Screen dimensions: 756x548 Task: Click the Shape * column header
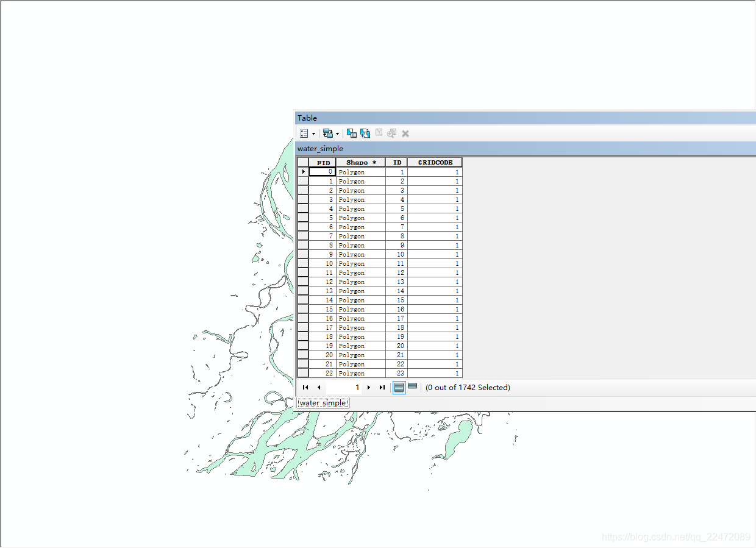[361, 162]
